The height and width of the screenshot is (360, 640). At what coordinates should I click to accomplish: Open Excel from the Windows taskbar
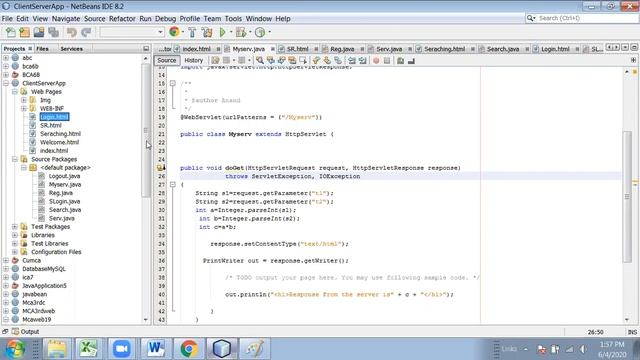pyautogui.click(x=88, y=349)
